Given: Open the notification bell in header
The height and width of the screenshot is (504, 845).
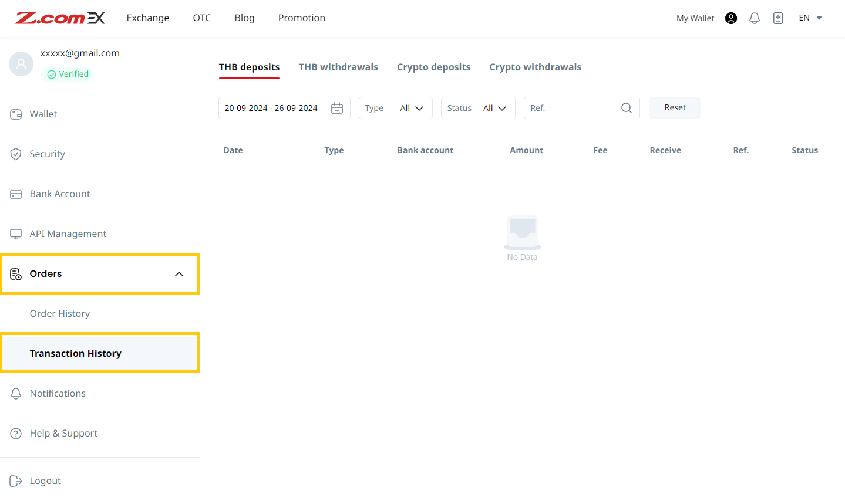Looking at the screenshot, I should [755, 18].
